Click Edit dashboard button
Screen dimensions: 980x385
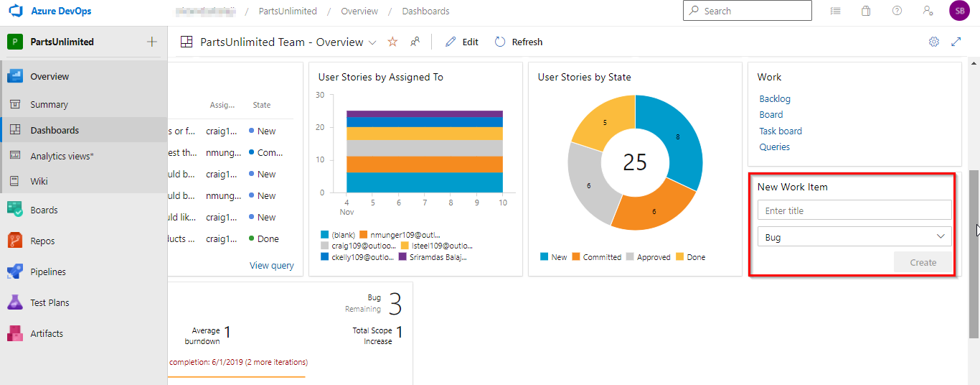tap(462, 42)
